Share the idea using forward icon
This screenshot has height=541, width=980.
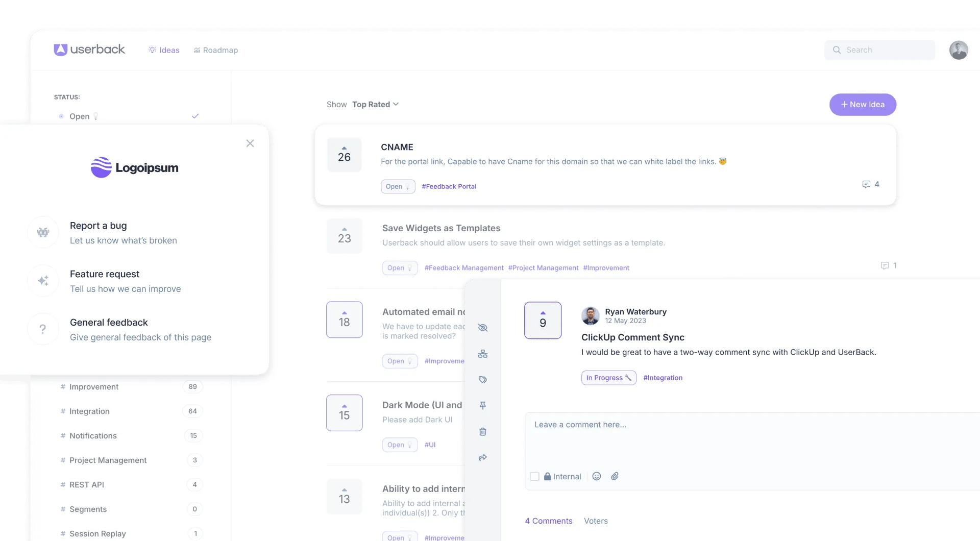click(x=483, y=458)
